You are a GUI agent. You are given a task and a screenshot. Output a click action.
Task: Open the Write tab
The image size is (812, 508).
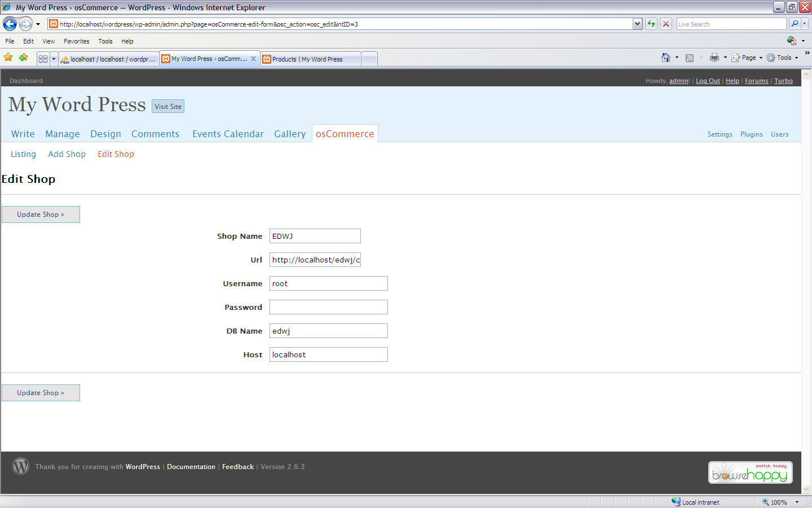[x=23, y=134]
